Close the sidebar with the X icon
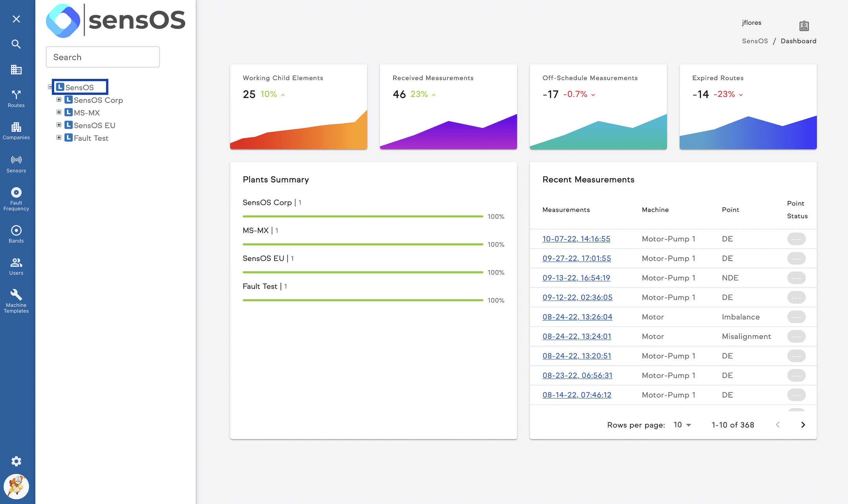This screenshot has height=504, width=848. click(x=16, y=19)
